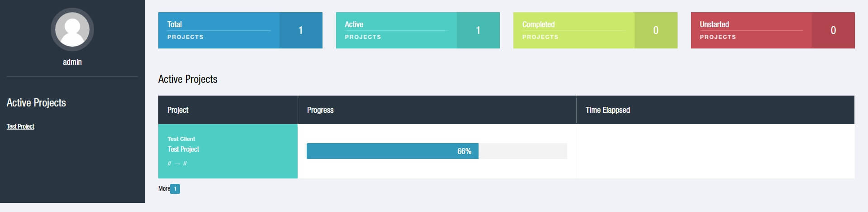Select the Active Projects stat tile
This screenshot has height=212, width=868.
[x=417, y=30]
